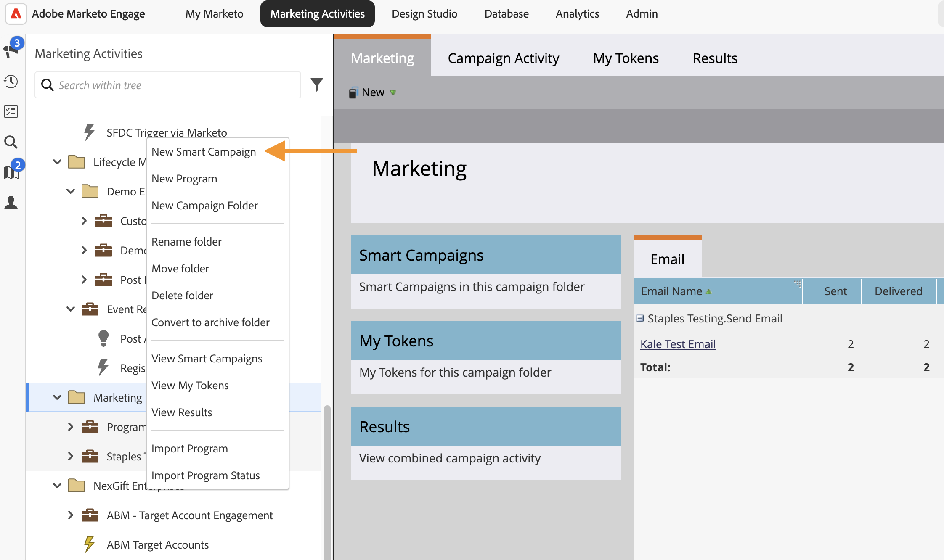Open the New dropdown menu
This screenshot has height=560, width=944.
[x=373, y=92]
